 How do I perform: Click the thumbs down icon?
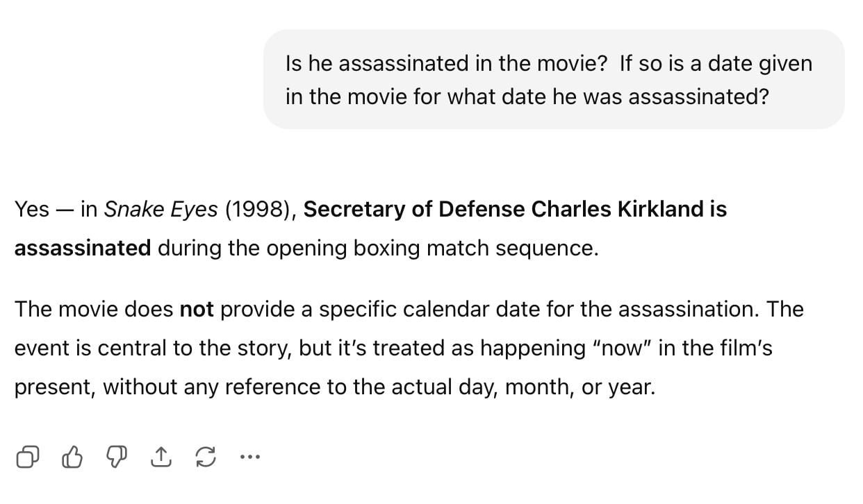[115, 457]
